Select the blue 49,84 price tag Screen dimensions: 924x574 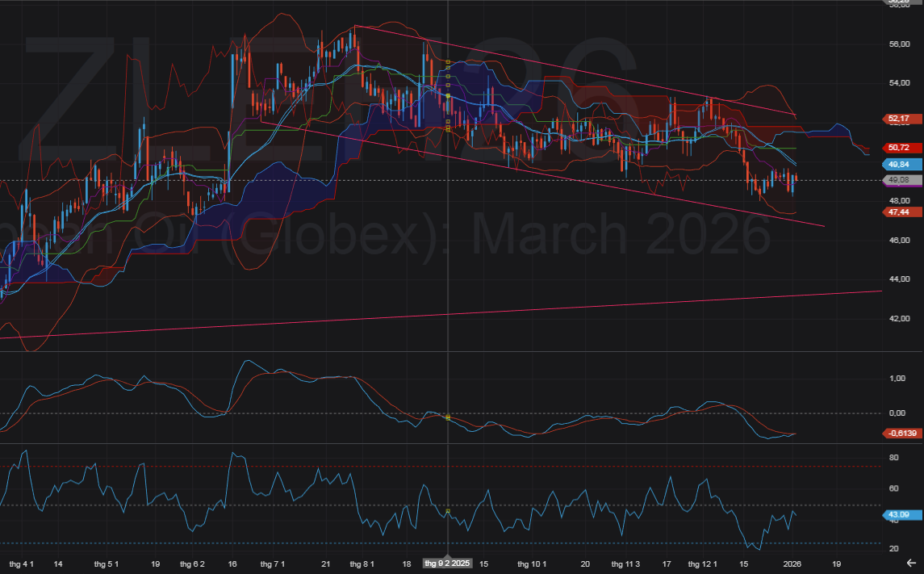898,164
